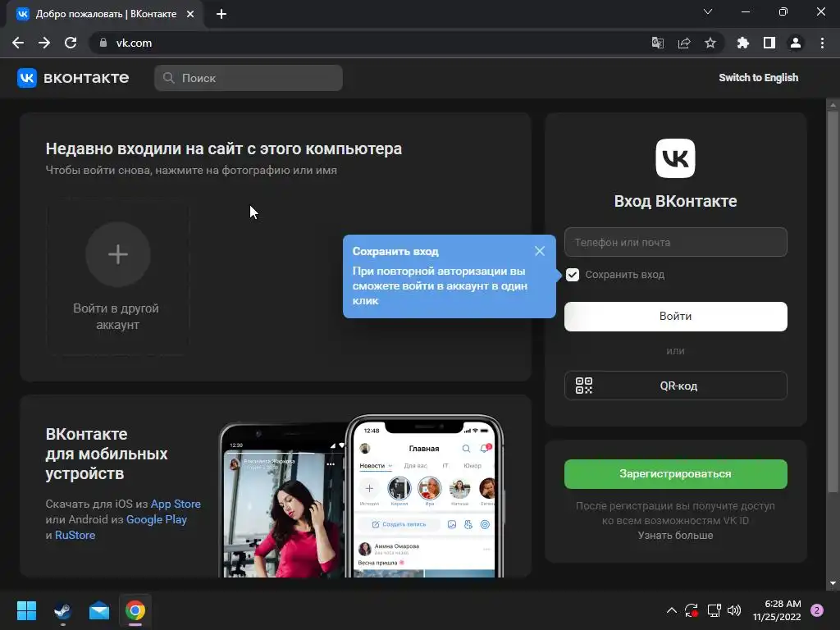Open the App Store link
Viewport: 840px width, 630px height.
pyautogui.click(x=176, y=504)
